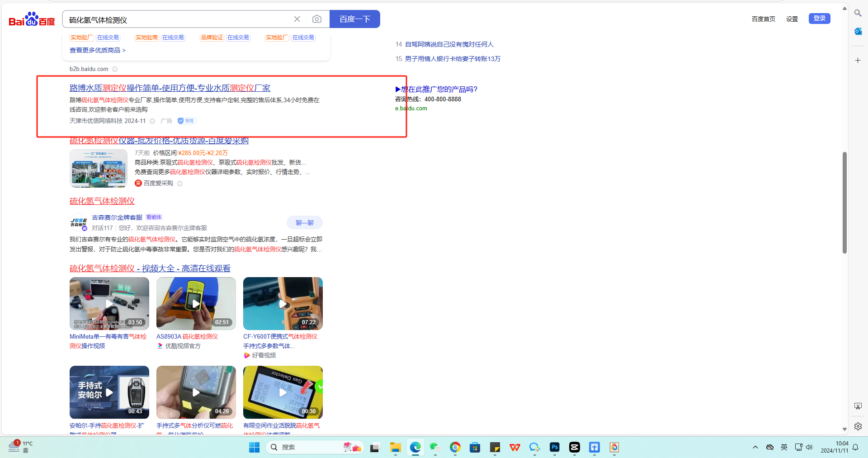Open Edge sidebar settings gear
This screenshot has height=458, width=868.
coord(858,426)
